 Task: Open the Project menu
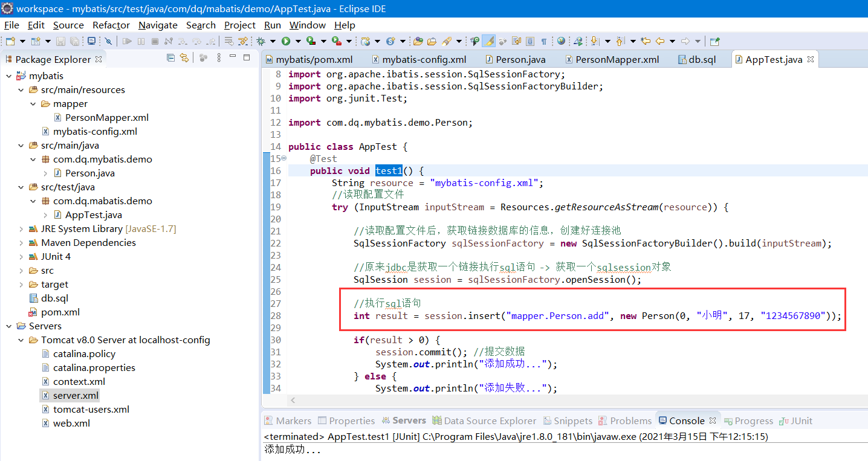click(239, 25)
